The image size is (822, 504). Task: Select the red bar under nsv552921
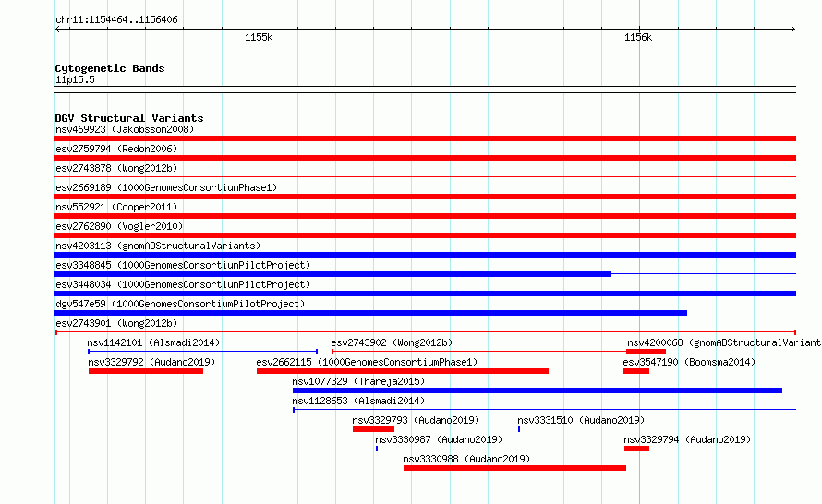pyautogui.click(x=425, y=216)
